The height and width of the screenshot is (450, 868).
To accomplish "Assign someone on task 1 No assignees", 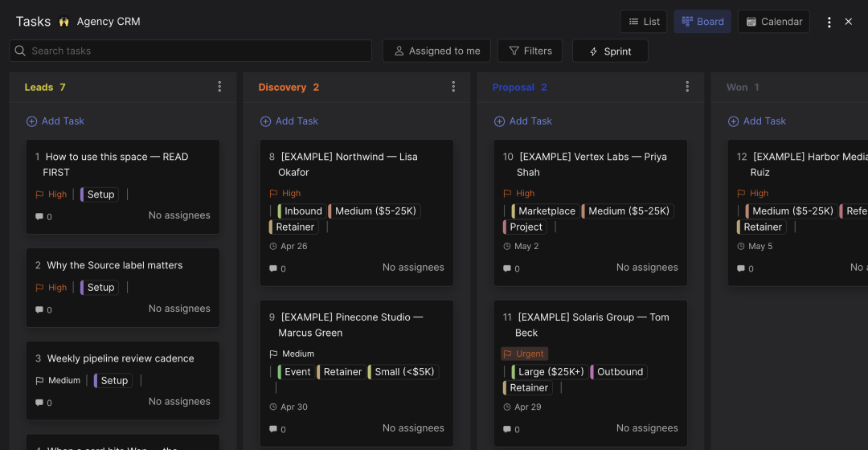I will (179, 216).
